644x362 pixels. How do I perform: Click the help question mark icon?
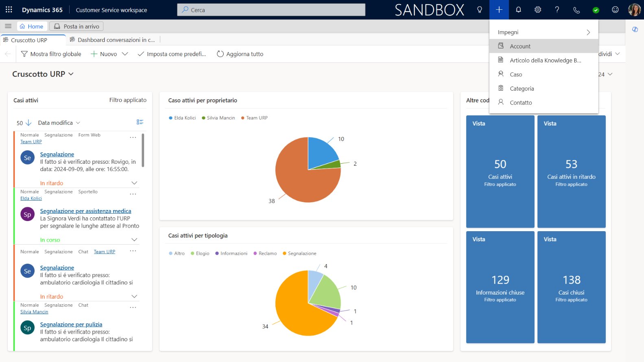pos(557,10)
